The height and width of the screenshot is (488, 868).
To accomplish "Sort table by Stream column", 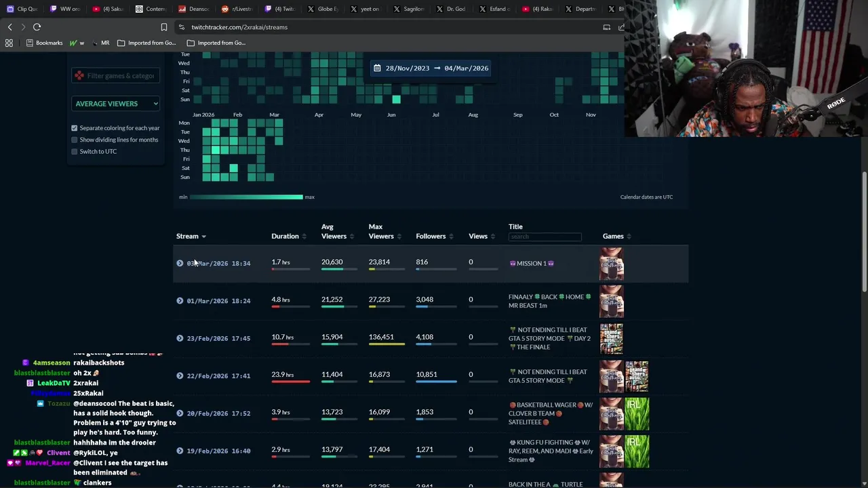I will pyautogui.click(x=191, y=236).
